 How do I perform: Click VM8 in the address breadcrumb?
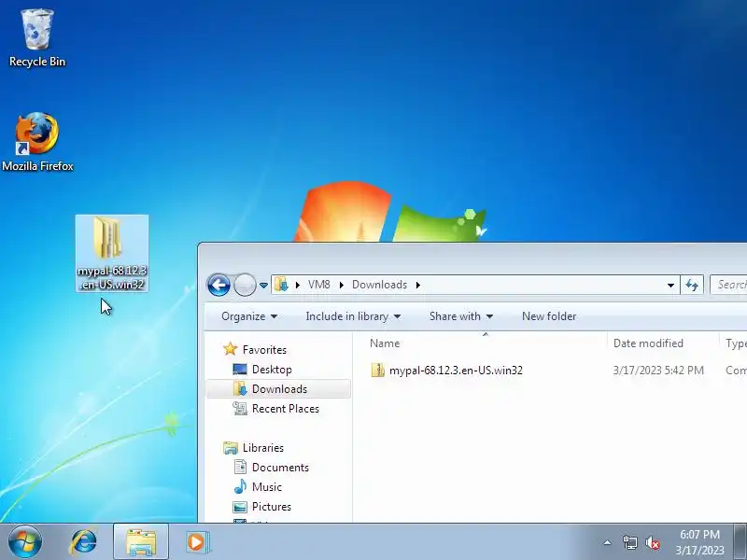point(318,285)
